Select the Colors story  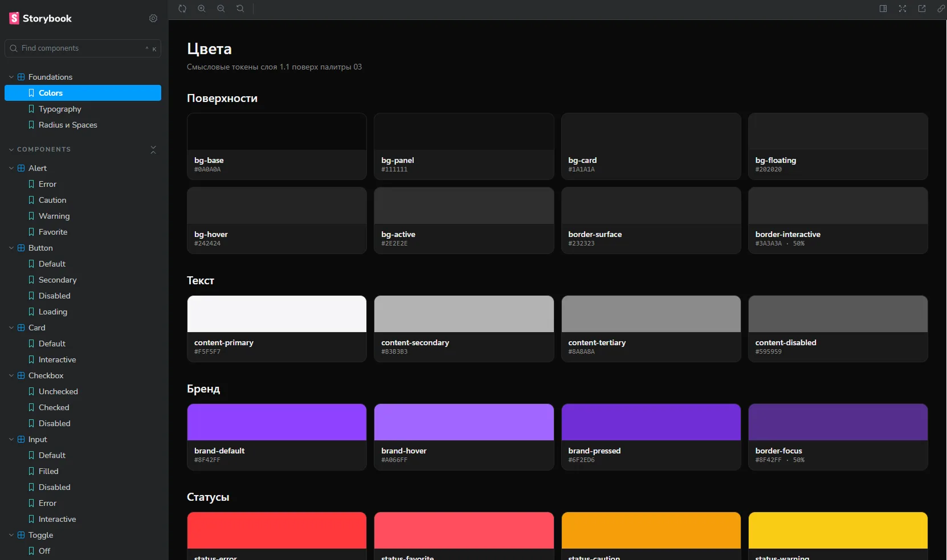pos(83,93)
